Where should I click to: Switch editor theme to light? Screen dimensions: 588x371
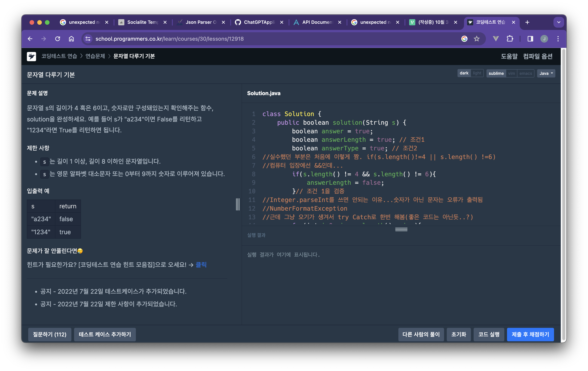[477, 73]
